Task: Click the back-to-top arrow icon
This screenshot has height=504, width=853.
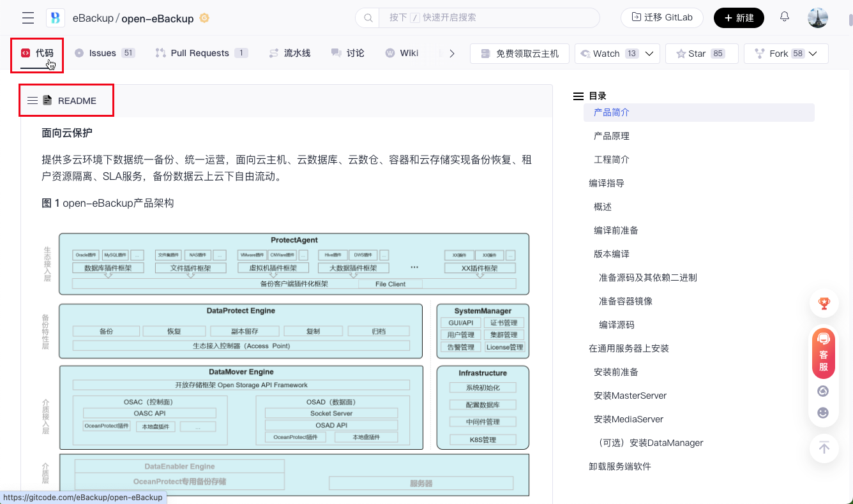Action: [x=824, y=448]
